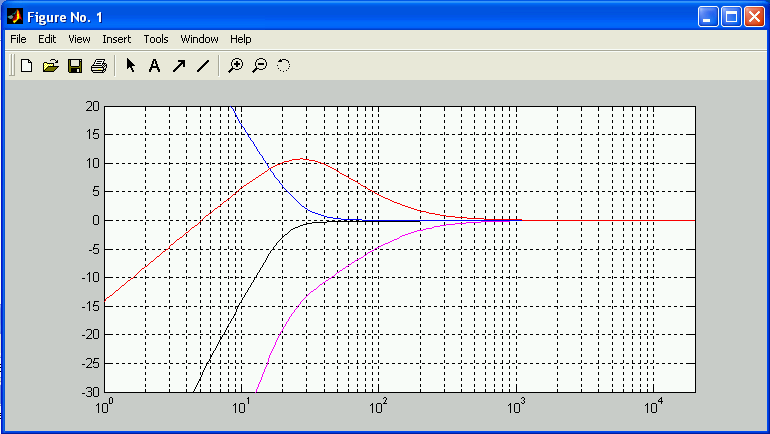Click the y-axis label -15
770x434 pixels.
click(x=90, y=306)
